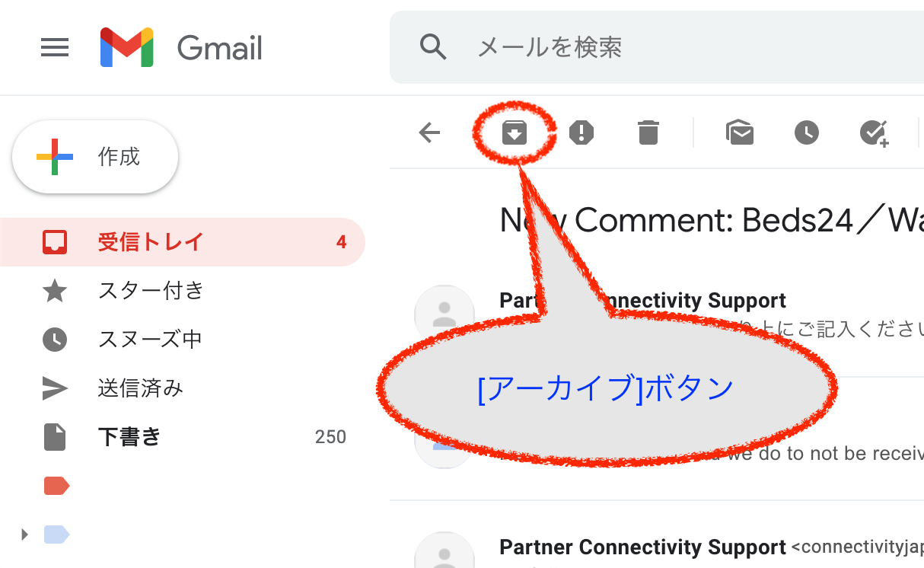
Task: Mark the email as unread
Action: point(739,133)
